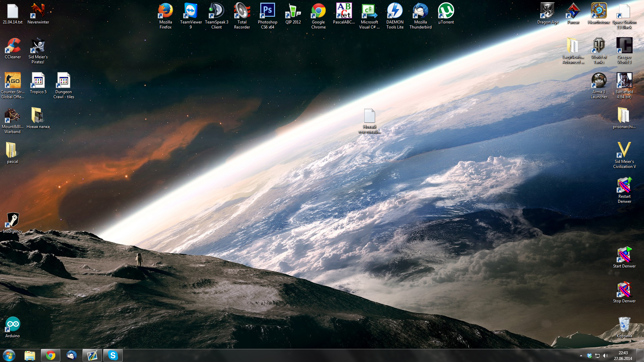This screenshot has height=362, width=644.
Task: Open the taskbar clock and date
Action: pyautogui.click(x=623, y=356)
